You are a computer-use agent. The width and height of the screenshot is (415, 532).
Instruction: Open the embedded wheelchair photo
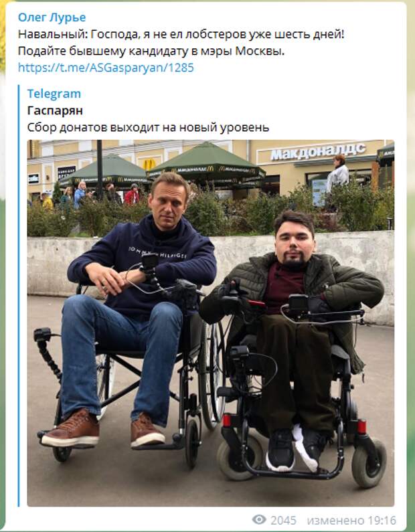[x=211, y=323]
